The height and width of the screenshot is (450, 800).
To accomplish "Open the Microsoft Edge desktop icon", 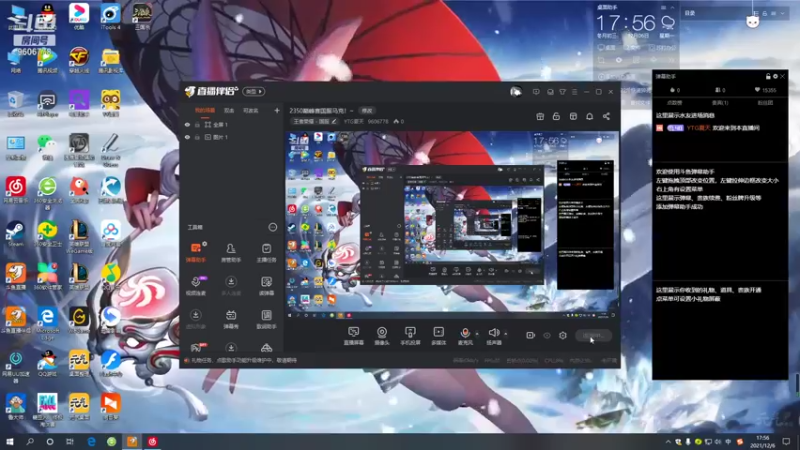I will click(x=47, y=324).
